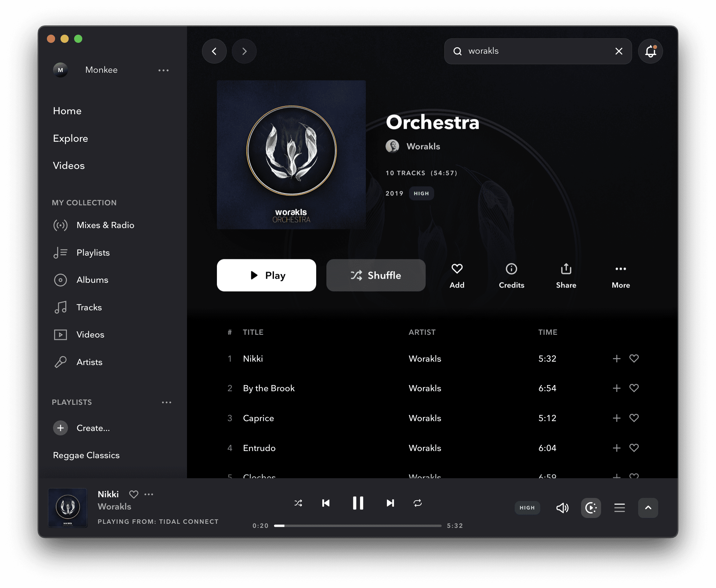The width and height of the screenshot is (716, 588).
Task: Click the Play button for Orchestra album
Action: [267, 275]
